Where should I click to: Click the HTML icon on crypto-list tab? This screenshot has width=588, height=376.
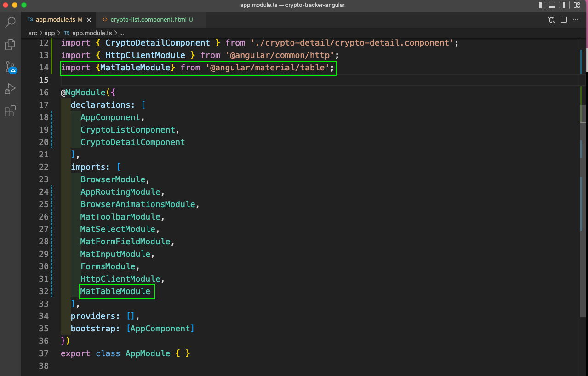pyautogui.click(x=105, y=20)
